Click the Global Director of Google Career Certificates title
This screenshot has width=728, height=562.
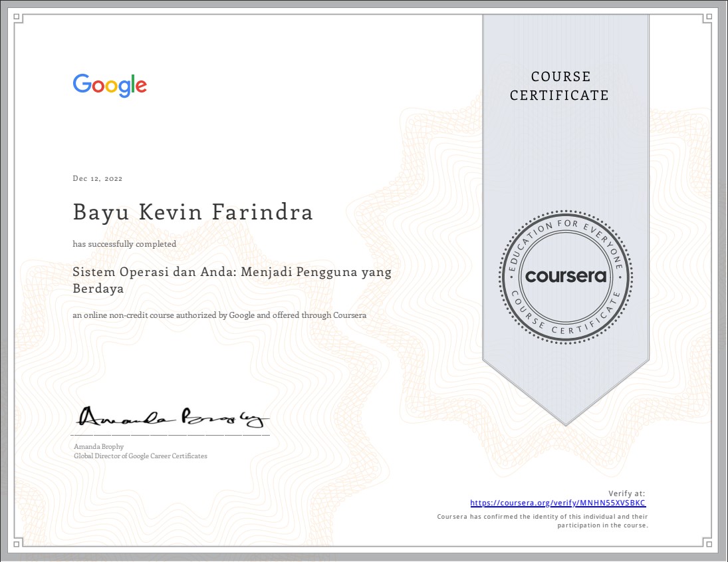(140, 456)
